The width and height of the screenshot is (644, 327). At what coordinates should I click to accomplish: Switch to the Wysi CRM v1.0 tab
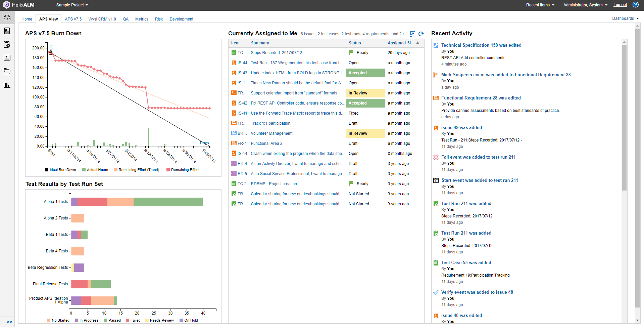(102, 19)
